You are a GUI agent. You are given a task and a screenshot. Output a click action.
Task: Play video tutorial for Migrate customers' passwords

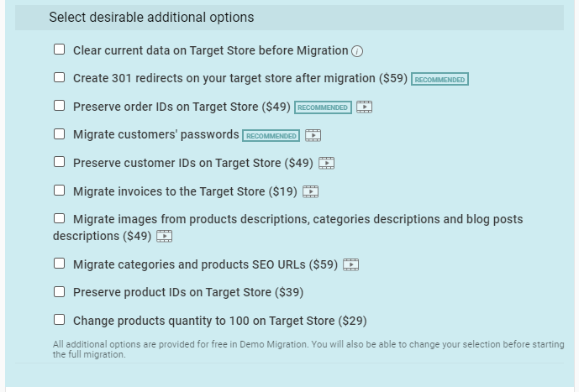313,135
